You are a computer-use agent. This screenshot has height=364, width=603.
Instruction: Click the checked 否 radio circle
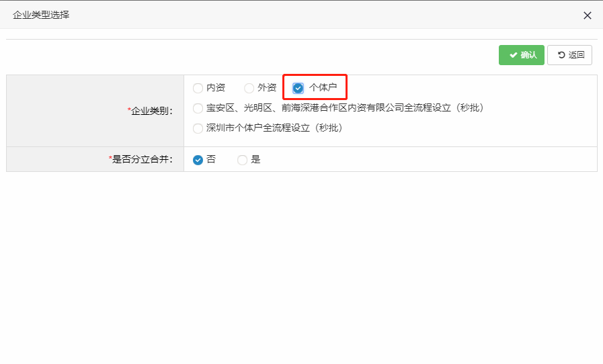198,160
